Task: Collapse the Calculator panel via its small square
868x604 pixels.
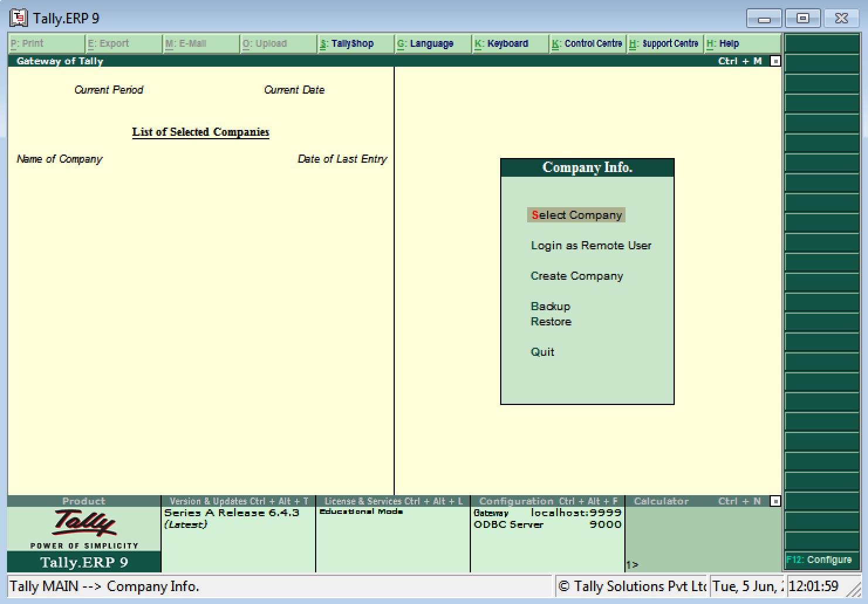Action: (774, 501)
